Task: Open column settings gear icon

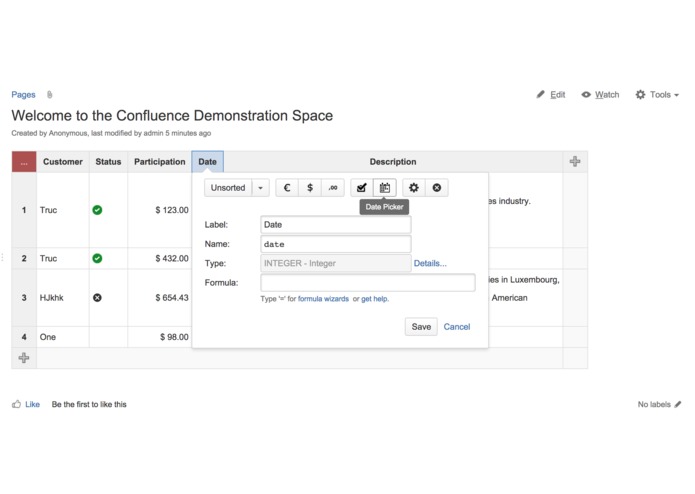Action: tap(414, 188)
